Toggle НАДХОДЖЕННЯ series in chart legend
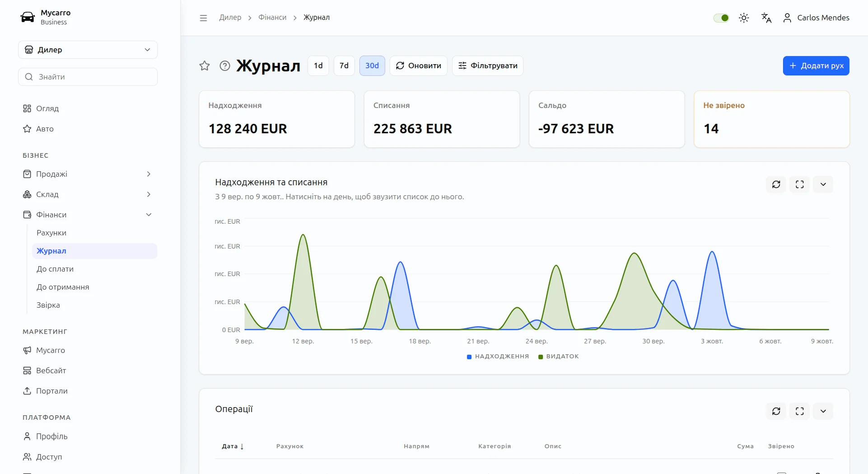This screenshot has height=474, width=868. (498, 357)
